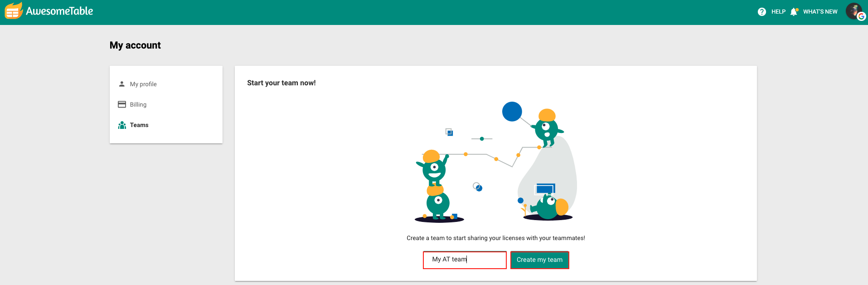The width and height of the screenshot is (868, 285).
Task: Click the Teams group icon
Action: coord(122,125)
